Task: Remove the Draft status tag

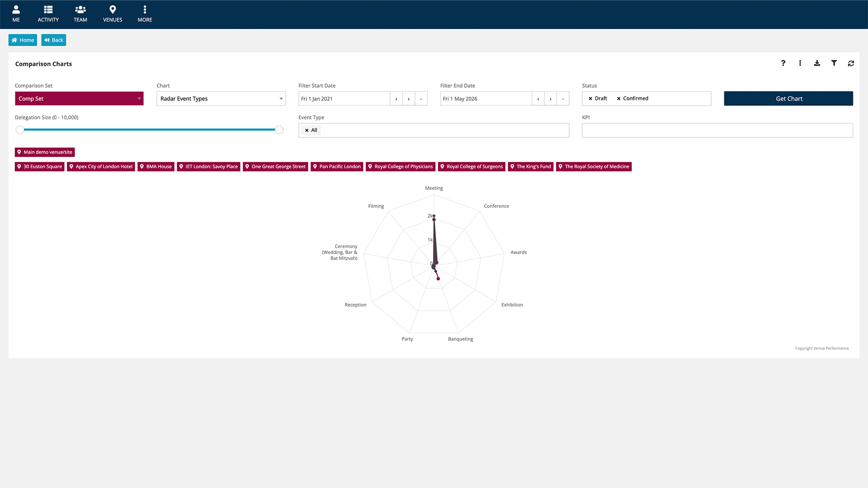Action: click(590, 99)
